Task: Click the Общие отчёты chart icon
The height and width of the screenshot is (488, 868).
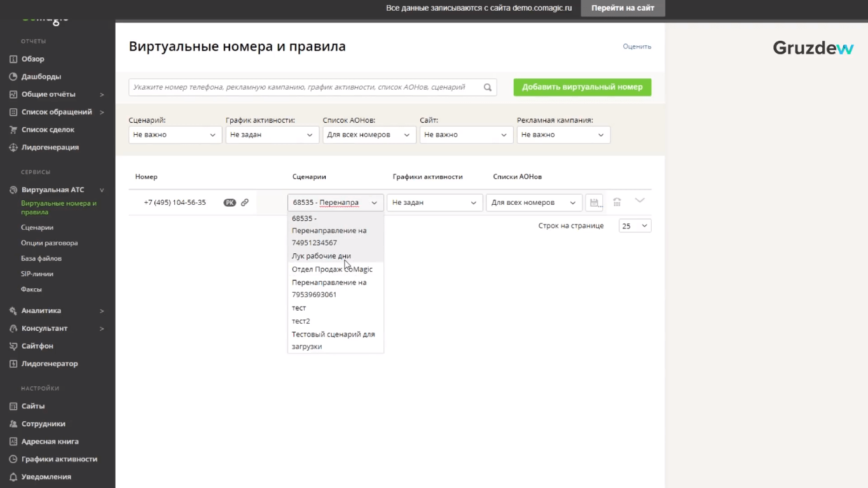Action: (13, 94)
